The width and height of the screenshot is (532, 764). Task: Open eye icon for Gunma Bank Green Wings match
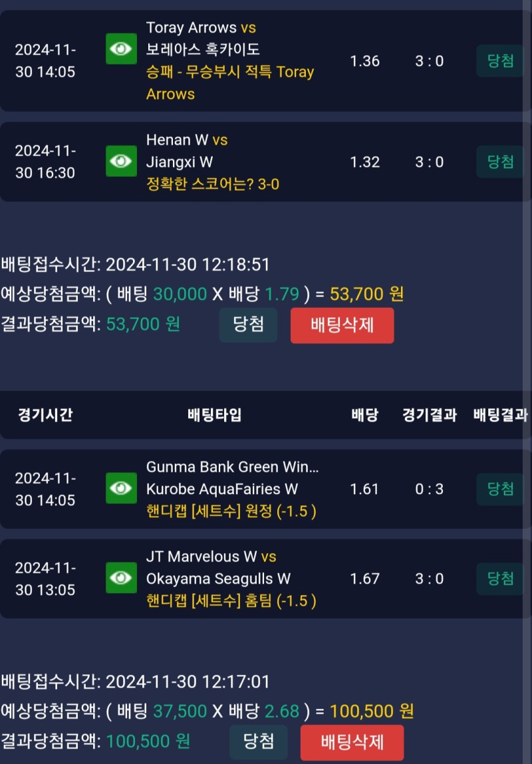pos(121,488)
